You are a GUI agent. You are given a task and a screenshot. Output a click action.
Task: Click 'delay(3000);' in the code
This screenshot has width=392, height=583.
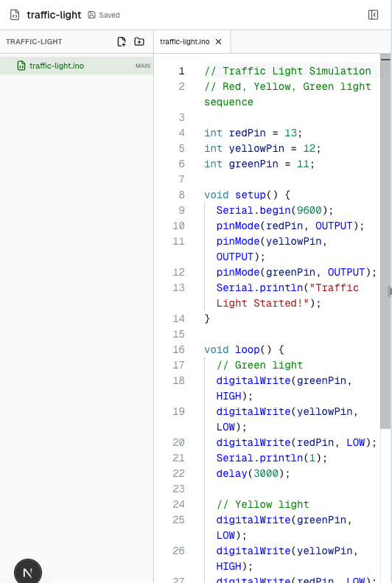253,473
